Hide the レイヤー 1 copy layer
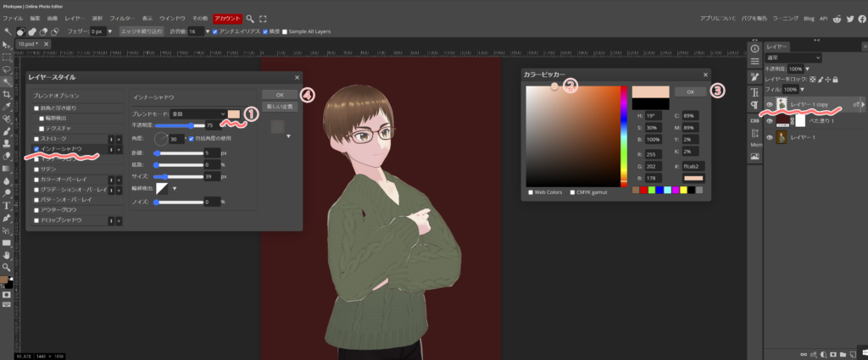This screenshot has width=868, height=360. (x=770, y=104)
